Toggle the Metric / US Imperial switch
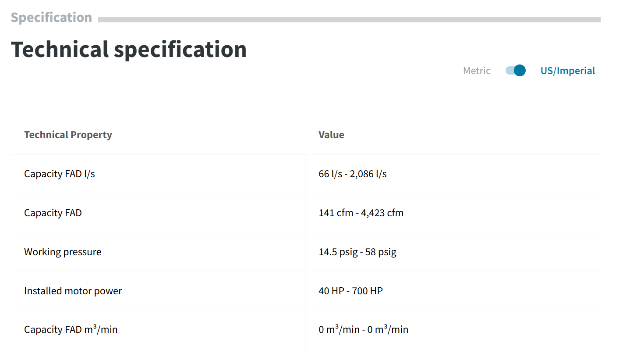The image size is (644, 350). click(x=516, y=70)
